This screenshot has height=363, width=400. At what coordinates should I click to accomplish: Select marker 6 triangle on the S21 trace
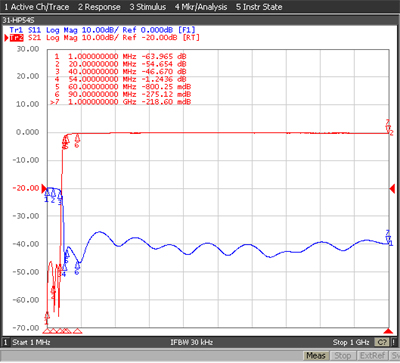tap(77, 138)
